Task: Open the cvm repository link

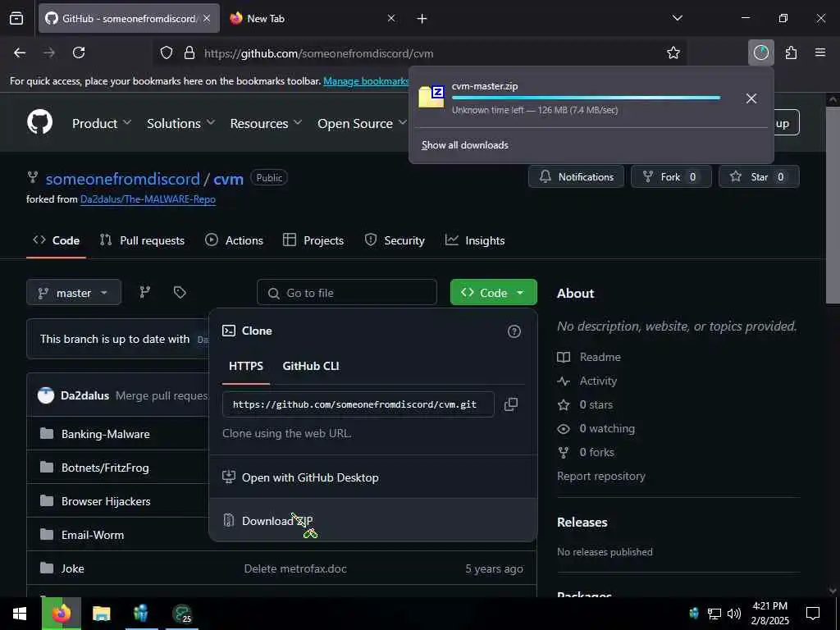Action: click(228, 178)
